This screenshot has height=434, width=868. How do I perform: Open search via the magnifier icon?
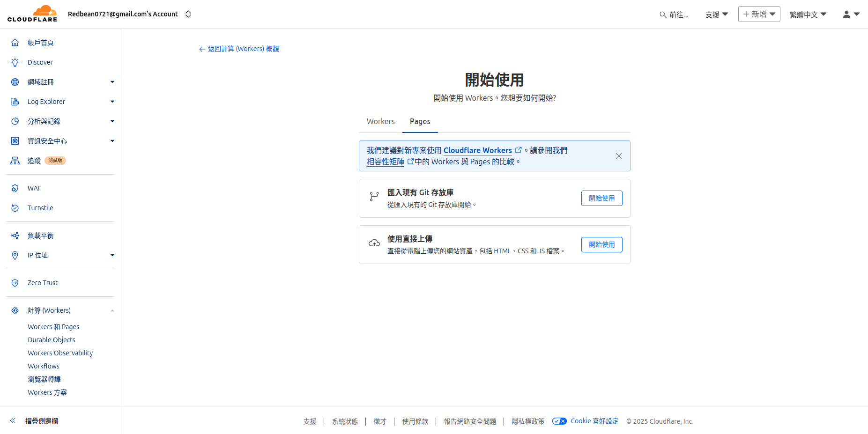click(663, 14)
